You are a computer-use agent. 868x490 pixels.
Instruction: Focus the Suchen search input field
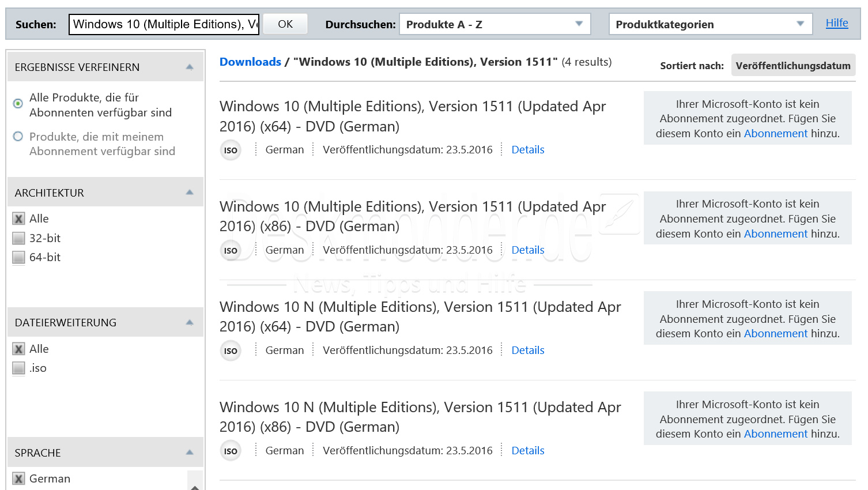(164, 24)
